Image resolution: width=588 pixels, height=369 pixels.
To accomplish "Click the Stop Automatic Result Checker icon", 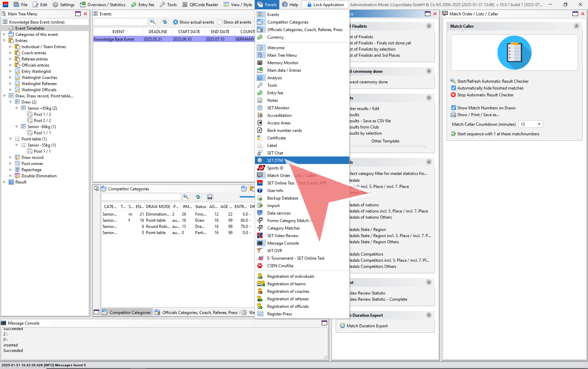I will coord(453,95).
